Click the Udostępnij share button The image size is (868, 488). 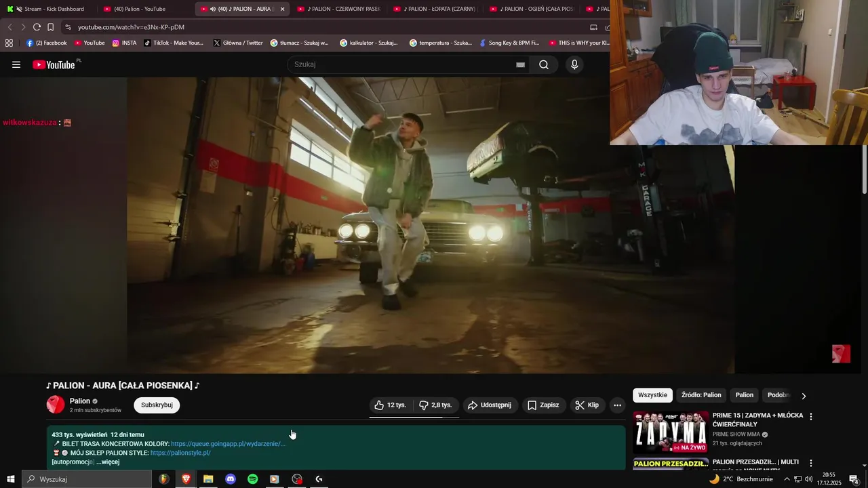pyautogui.click(x=490, y=405)
